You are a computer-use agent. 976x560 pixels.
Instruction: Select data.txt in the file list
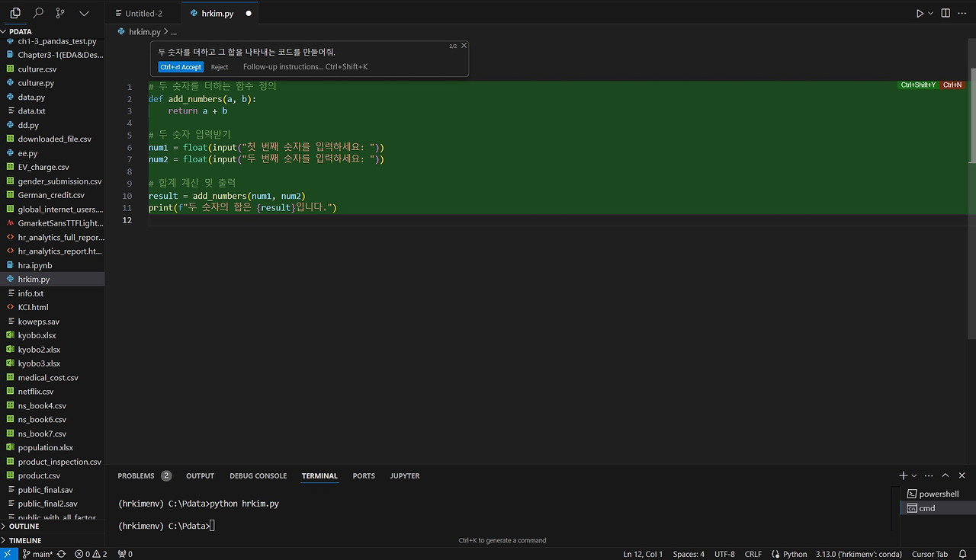point(53,110)
